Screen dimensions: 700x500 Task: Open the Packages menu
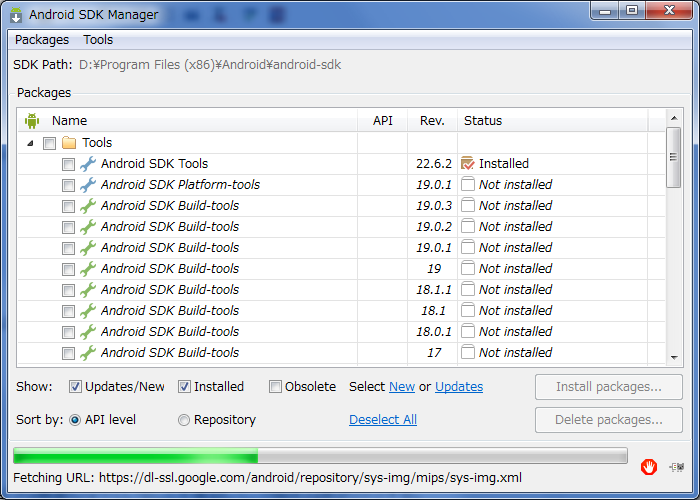click(x=42, y=40)
